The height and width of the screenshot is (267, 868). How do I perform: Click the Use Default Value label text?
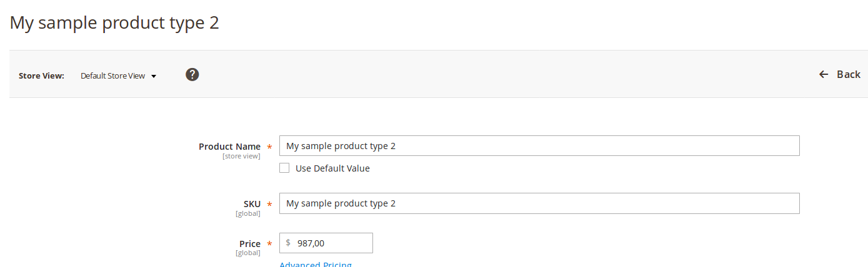coord(332,168)
